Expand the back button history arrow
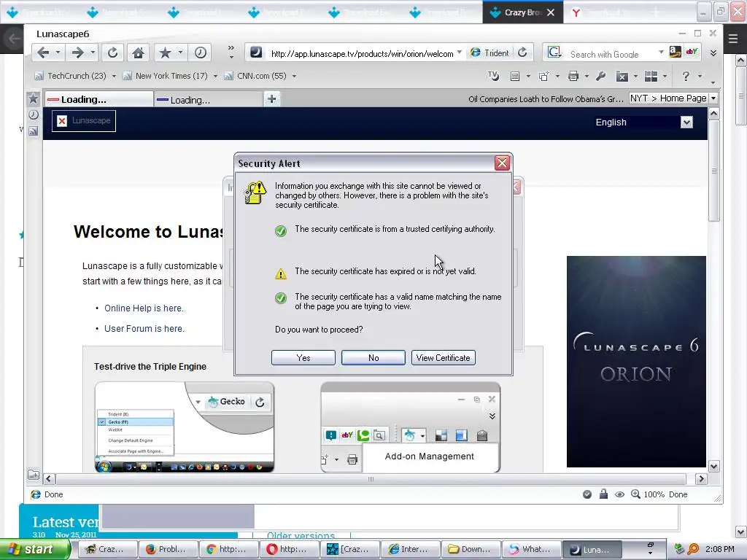Viewport: 747px width, 560px height. click(x=58, y=52)
